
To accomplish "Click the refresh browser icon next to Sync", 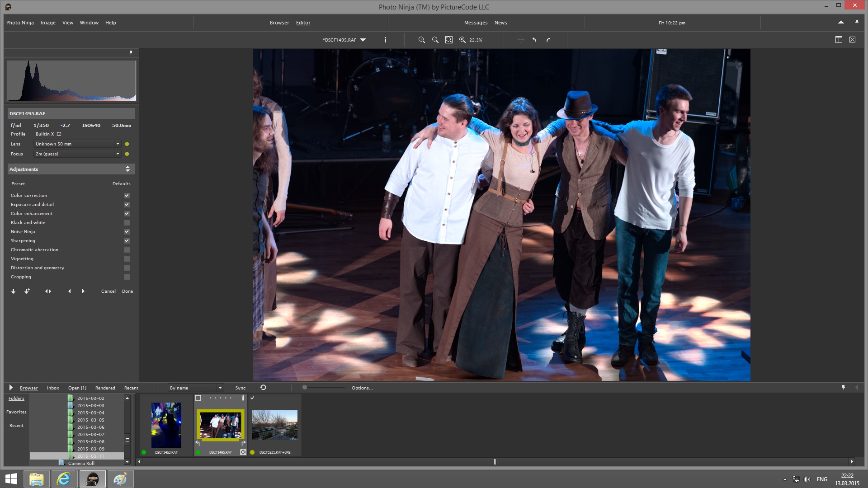I will click(263, 388).
